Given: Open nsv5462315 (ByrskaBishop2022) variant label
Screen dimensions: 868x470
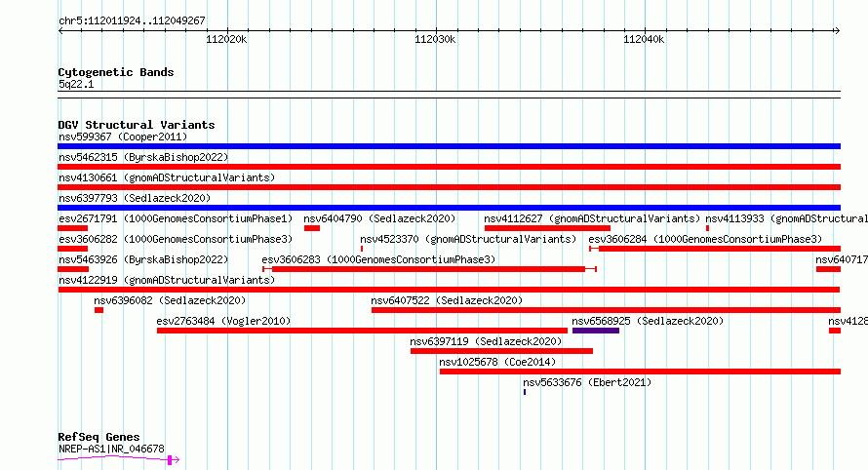Looking at the screenshot, I should (143, 157).
